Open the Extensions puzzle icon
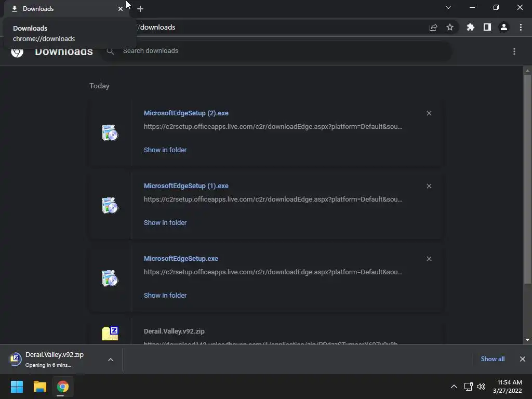Screen dimensions: 532x399 471,27
